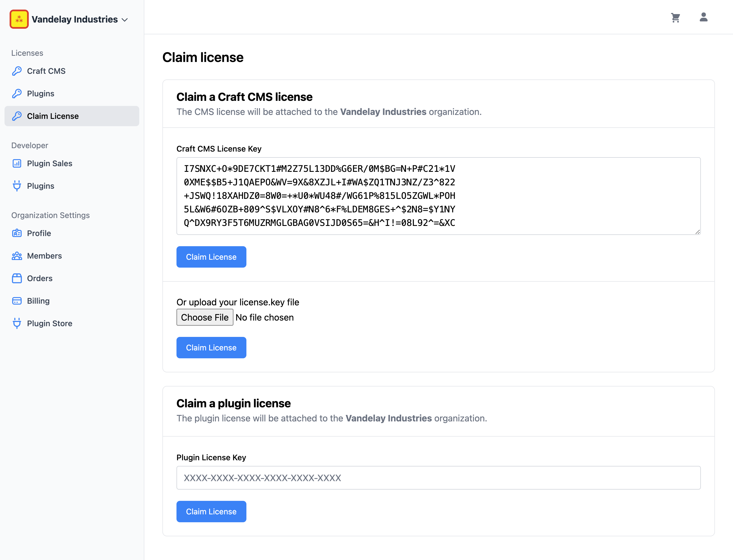
Task: Click the 'No file chosen' label
Action: pos(264,317)
